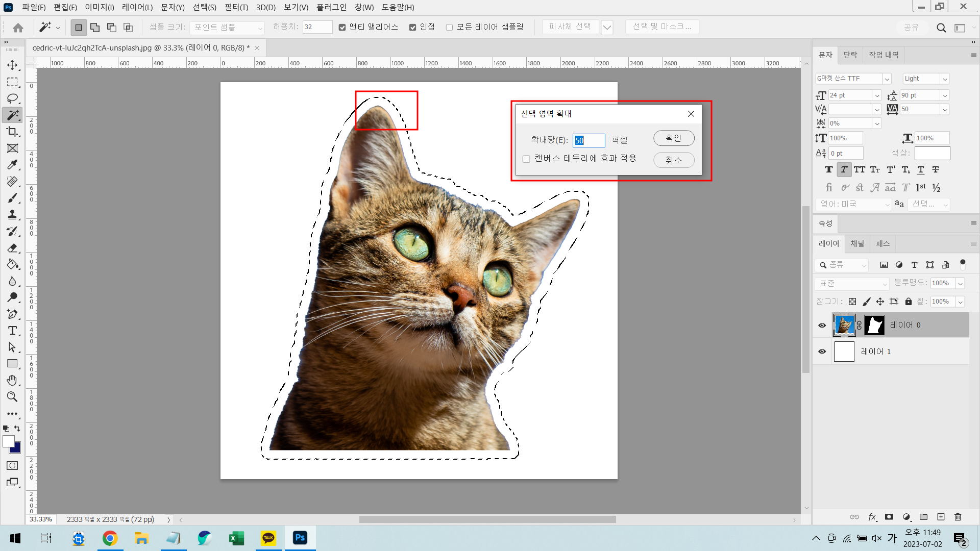Open the layer blend mode 표준 dropdown

(852, 283)
